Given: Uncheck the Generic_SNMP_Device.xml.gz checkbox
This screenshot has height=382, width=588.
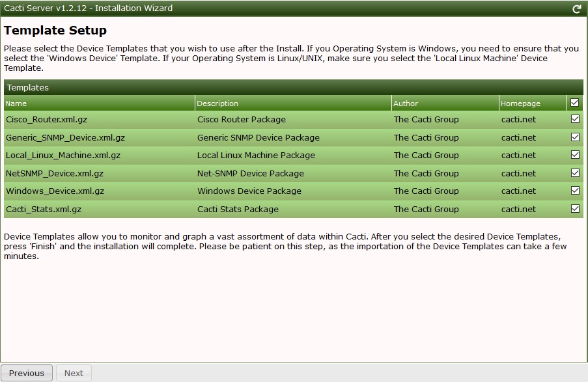Looking at the screenshot, I should [575, 137].
